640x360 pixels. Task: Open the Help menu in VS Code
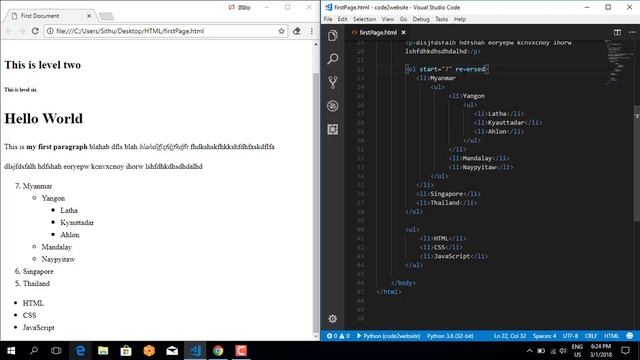coord(460,19)
